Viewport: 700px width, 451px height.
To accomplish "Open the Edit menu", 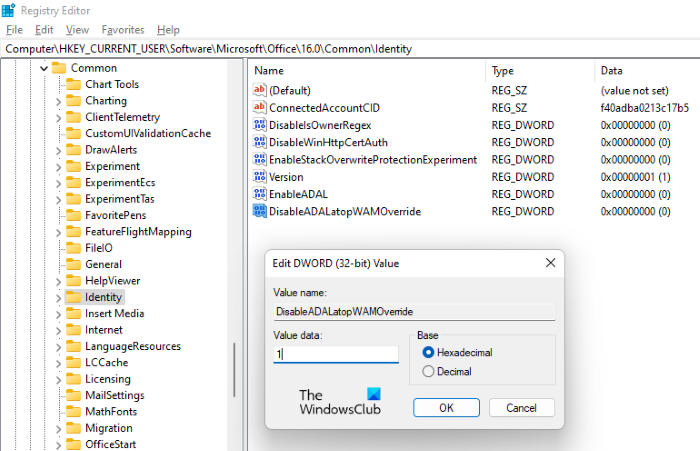I will coord(44,30).
